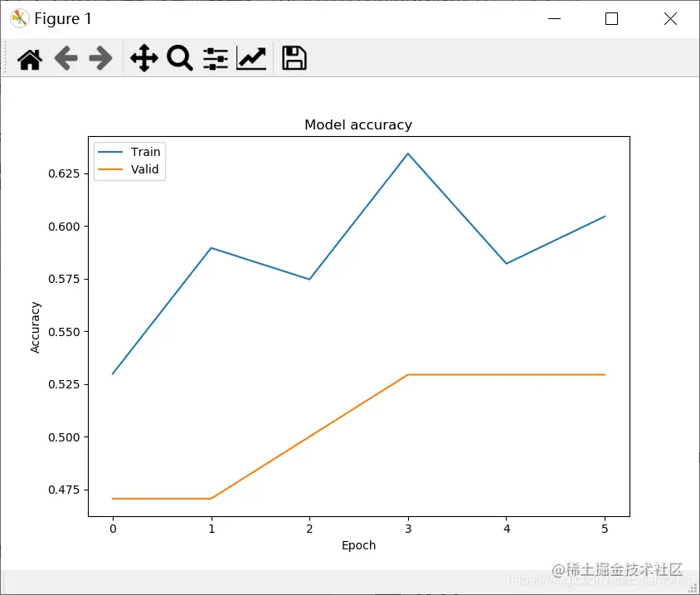Screen dimensions: 700x595
Task: Click the 0.575 y-axis tick label
Action: [x=64, y=279]
